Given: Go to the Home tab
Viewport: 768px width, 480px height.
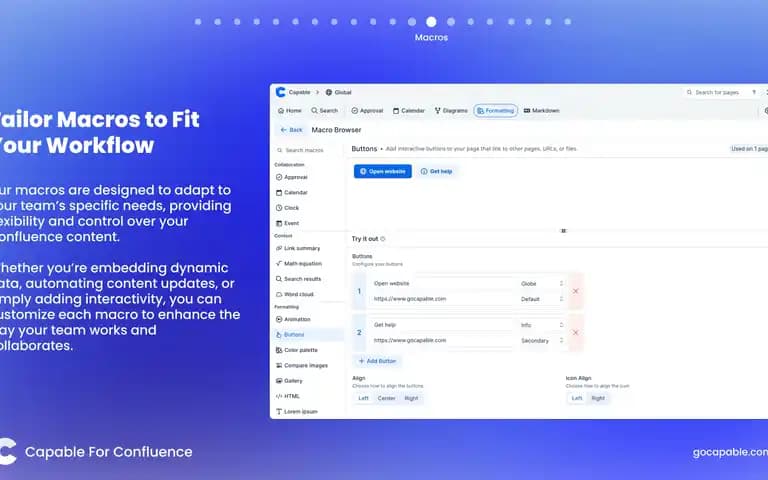Looking at the screenshot, I should (290, 111).
